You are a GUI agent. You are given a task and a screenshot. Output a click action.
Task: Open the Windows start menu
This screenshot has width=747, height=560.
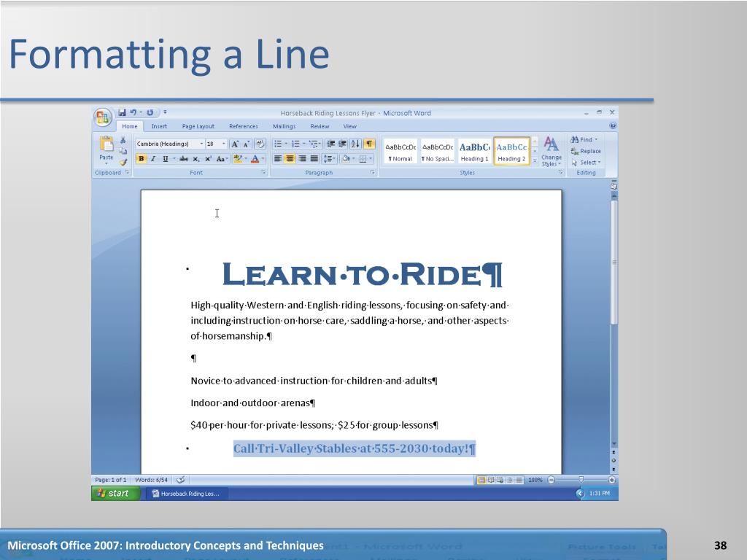pyautogui.click(x=115, y=494)
